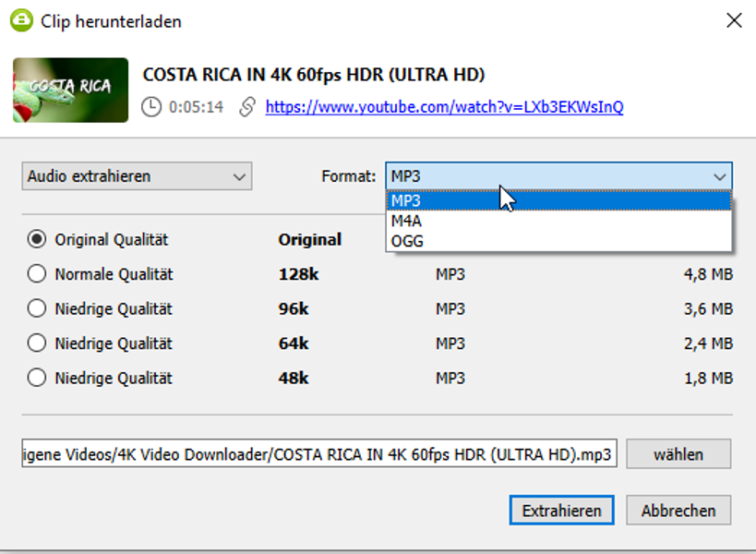
Task: Click the wählen button
Action: [x=678, y=453]
